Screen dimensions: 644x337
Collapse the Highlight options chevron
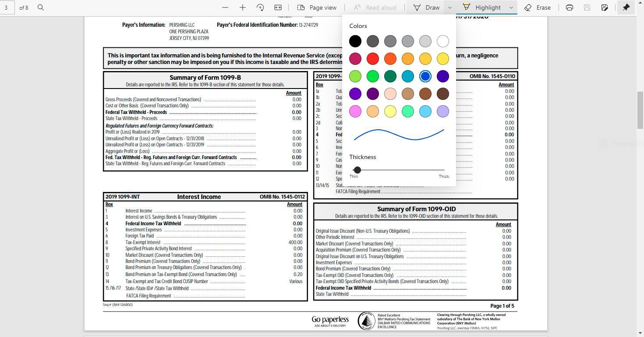[x=510, y=7]
